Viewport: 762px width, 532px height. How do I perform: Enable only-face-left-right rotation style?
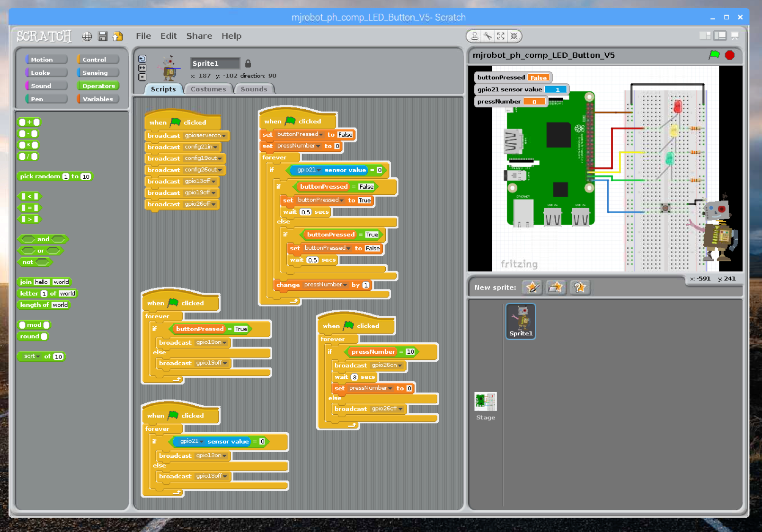coord(142,68)
